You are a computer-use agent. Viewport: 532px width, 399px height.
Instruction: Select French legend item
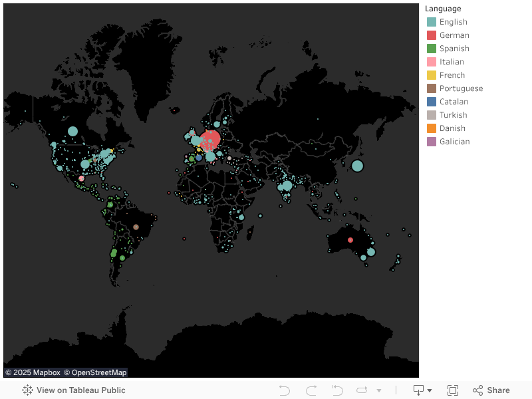pyautogui.click(x=452, y=75)
